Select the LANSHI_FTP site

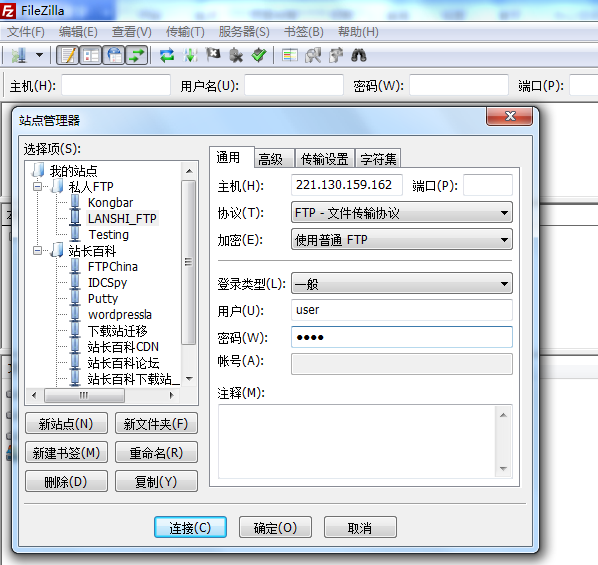pos(122,219)
